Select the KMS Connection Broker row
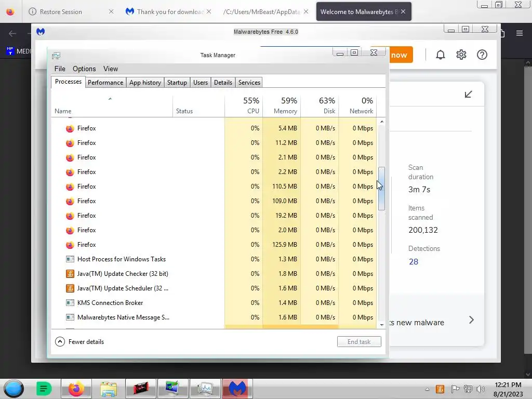This screenshot has height=399, width=532. coord(214,303)
